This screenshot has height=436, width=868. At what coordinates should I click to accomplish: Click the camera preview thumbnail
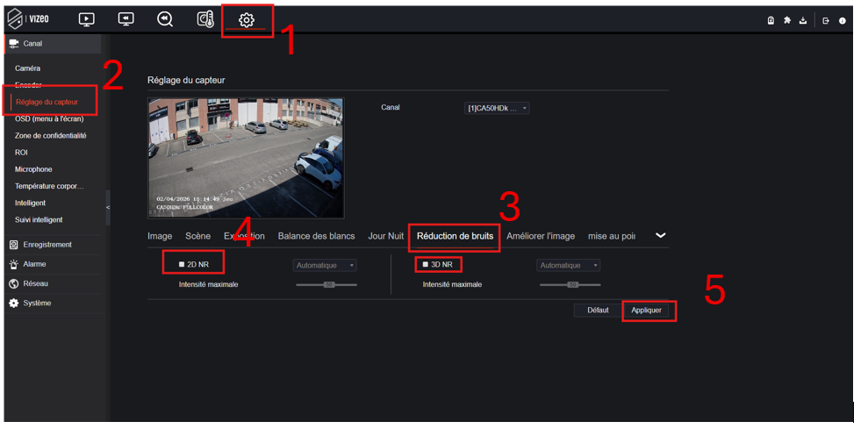click(246, 158)
